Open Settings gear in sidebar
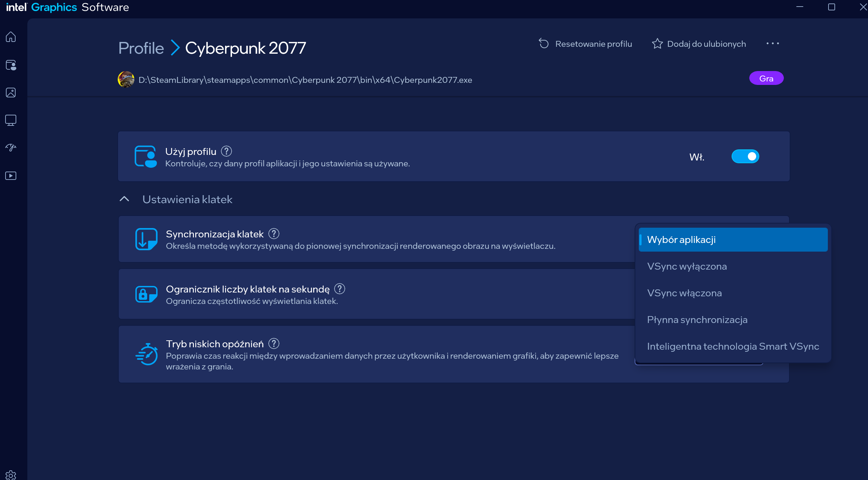The width and height of the screenshot is (868, 480). point(11,475)
